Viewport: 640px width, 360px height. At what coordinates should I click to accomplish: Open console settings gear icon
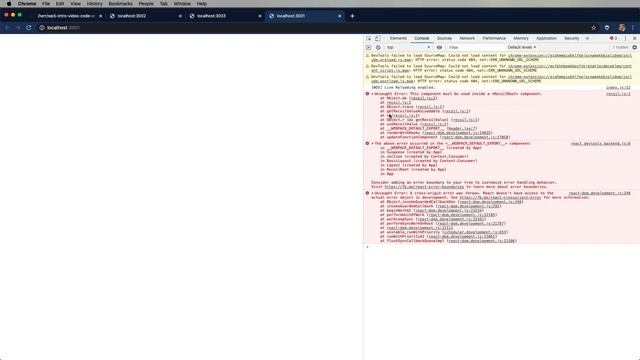634,47
